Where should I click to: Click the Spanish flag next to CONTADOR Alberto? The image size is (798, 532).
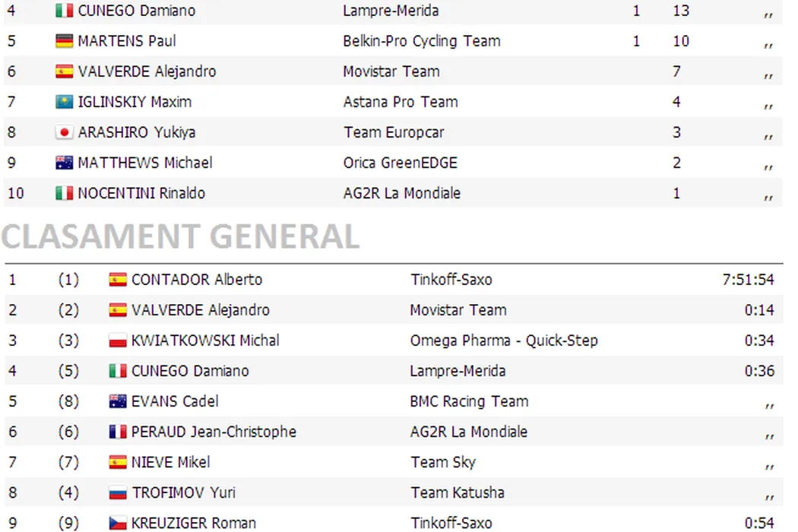118,280
